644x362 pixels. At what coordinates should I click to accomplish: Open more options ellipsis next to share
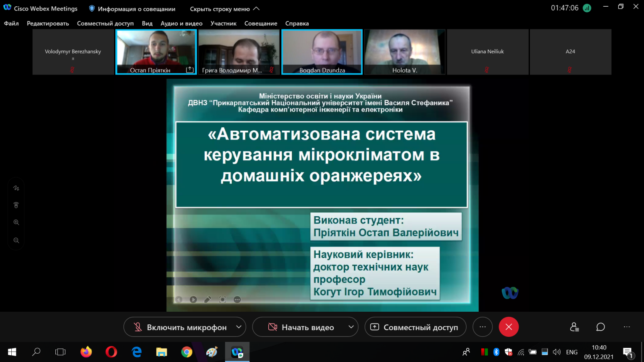[483, 327]
